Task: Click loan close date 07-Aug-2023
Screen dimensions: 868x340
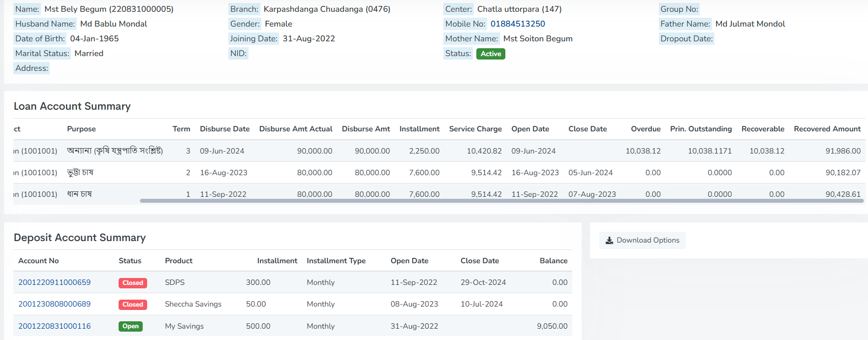Action: coord(592,194)
